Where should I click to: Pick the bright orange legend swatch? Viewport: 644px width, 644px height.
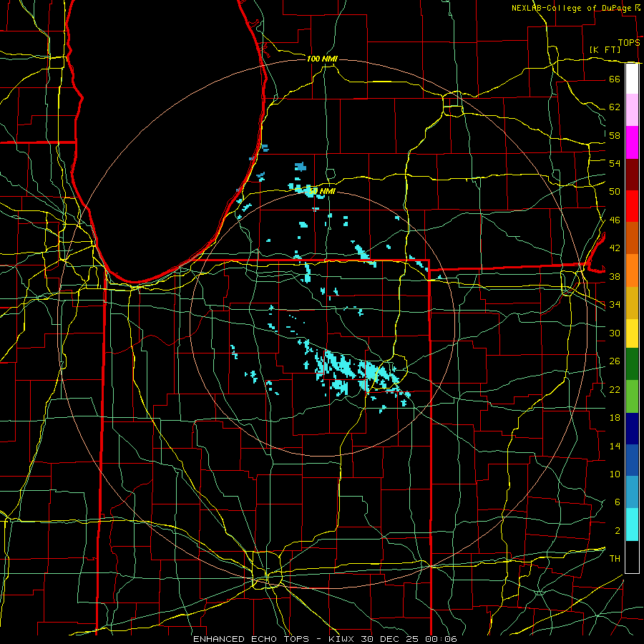pyautogui.click(x=632, y=270)
